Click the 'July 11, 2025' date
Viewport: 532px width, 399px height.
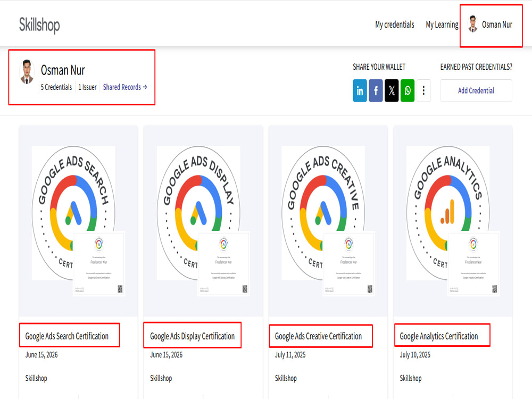[x=290, y=355]
